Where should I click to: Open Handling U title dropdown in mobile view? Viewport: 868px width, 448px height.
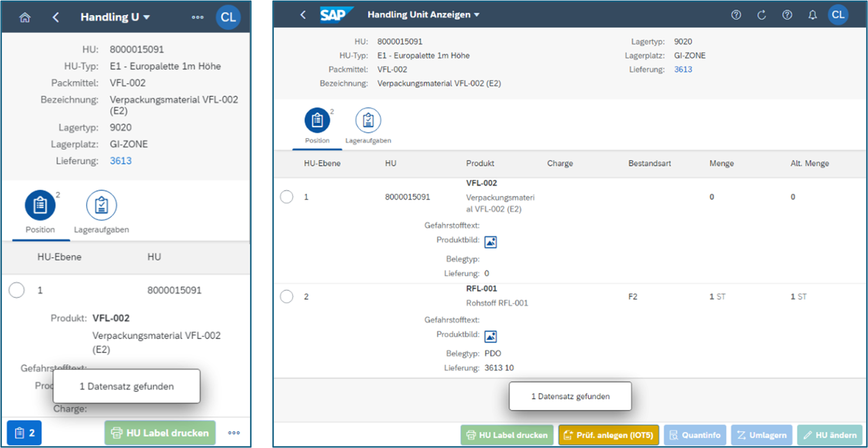115,17
